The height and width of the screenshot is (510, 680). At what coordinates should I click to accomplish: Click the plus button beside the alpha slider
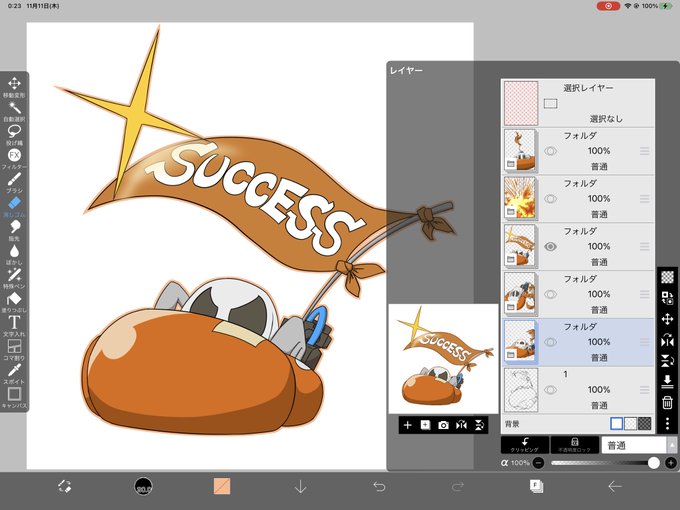click(x=671, y=463)
